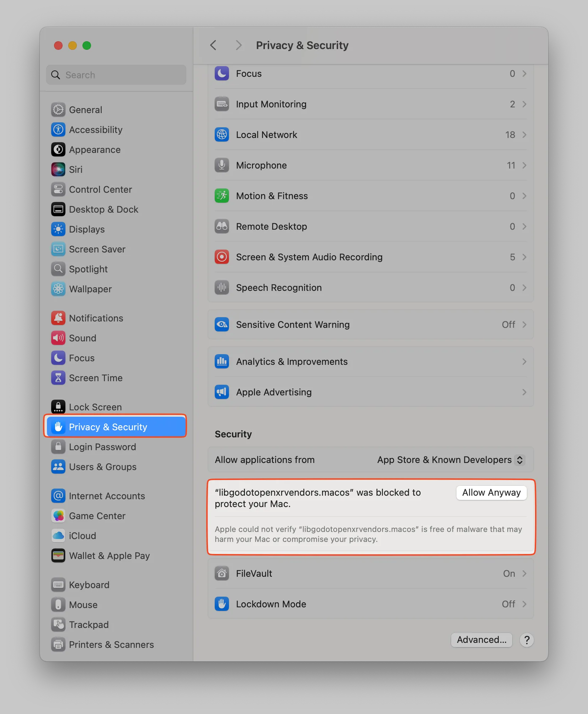This screenshot has height=714, width=588.
Task: Expand Sensitive Content Warning chevron
Action: point(524,325)
